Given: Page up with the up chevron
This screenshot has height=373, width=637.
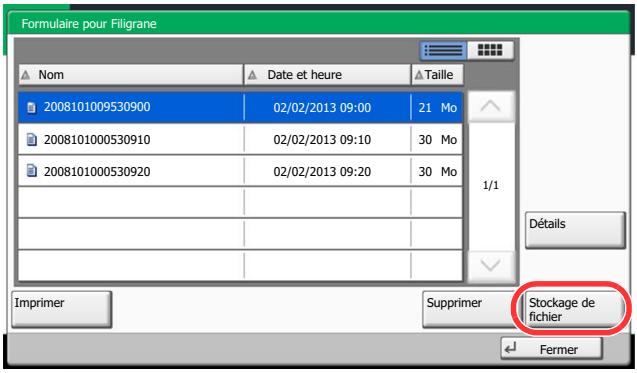Looking at the screenshot, I should coord(491,106).
